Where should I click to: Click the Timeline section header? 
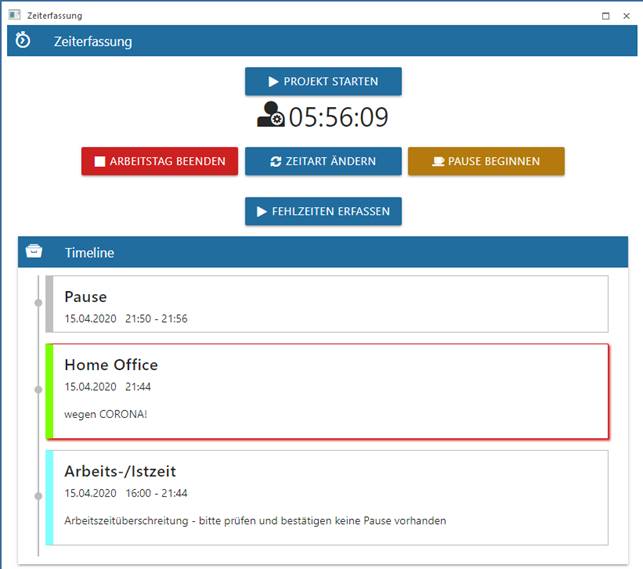(322, 252)
